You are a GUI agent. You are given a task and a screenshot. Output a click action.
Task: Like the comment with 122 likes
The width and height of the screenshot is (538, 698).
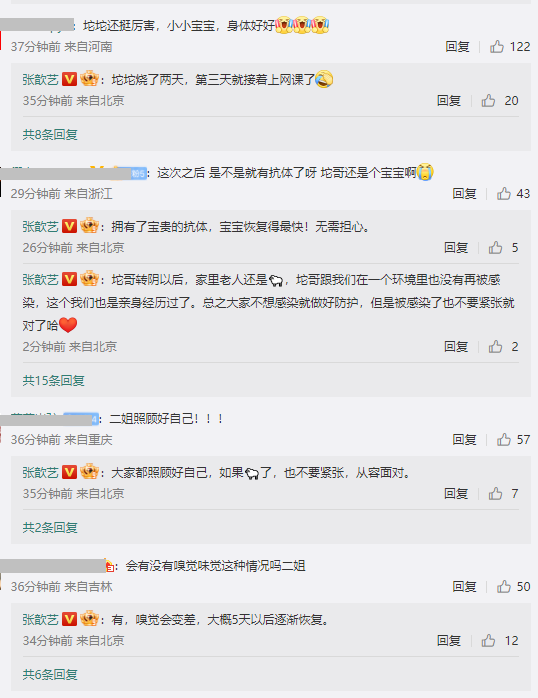click(497, 46)
